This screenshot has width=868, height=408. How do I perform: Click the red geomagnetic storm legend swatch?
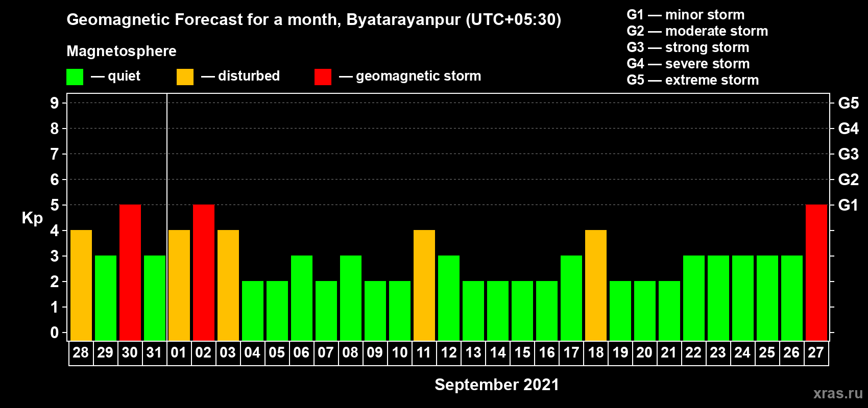click(323, 77)
